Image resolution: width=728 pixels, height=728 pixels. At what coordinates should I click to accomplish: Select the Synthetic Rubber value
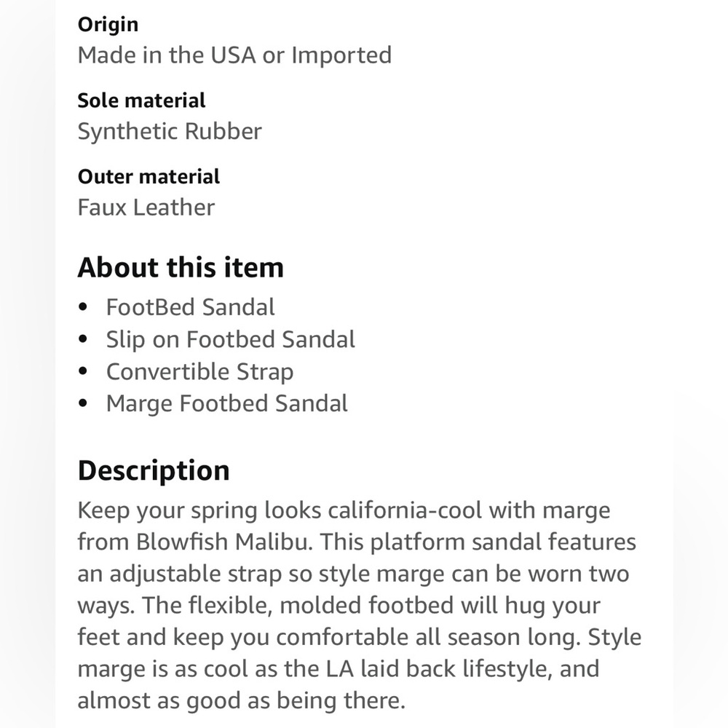click(170, 132)
